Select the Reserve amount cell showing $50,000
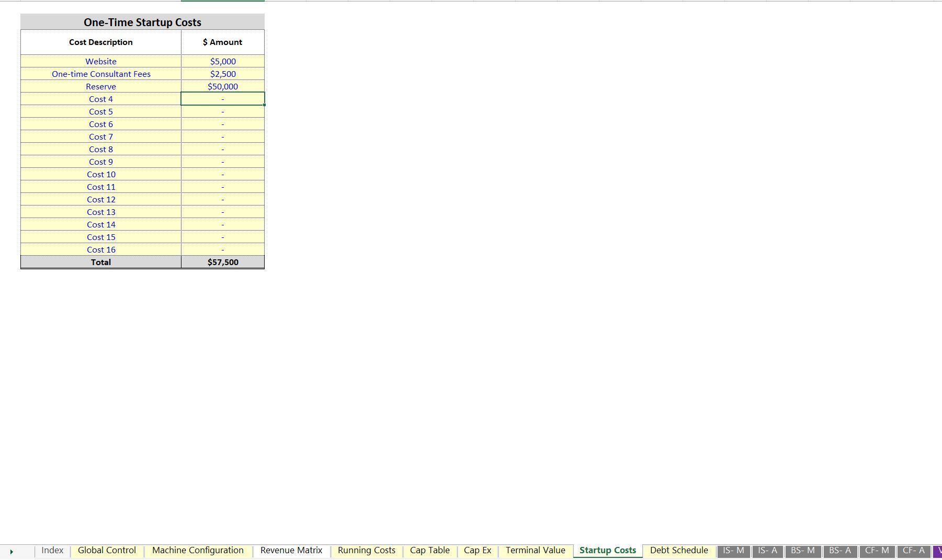The image size is (942, 560). [222, 86]
